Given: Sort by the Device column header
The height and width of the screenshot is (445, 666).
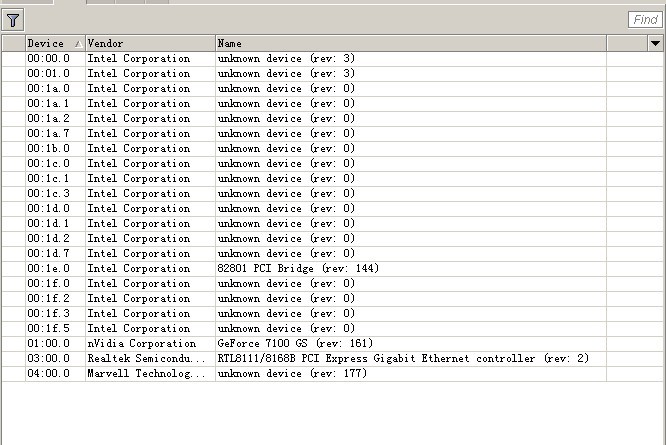Looking at the screenshot, I should pos(55,43).
